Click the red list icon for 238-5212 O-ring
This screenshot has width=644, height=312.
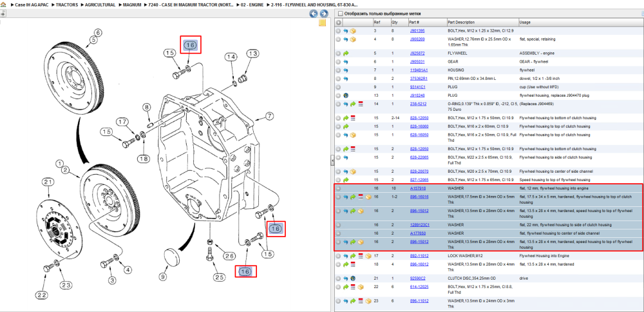coord(361,104)
